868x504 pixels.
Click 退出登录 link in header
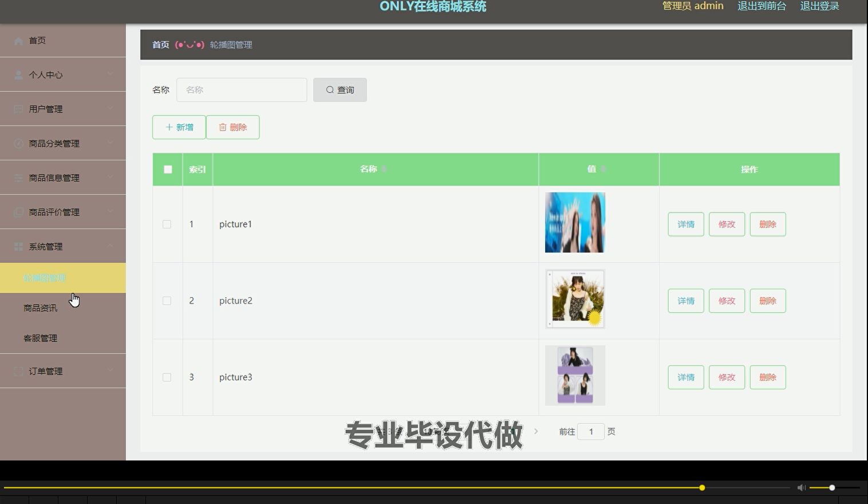pyautogui.click(x=819, y=6)
